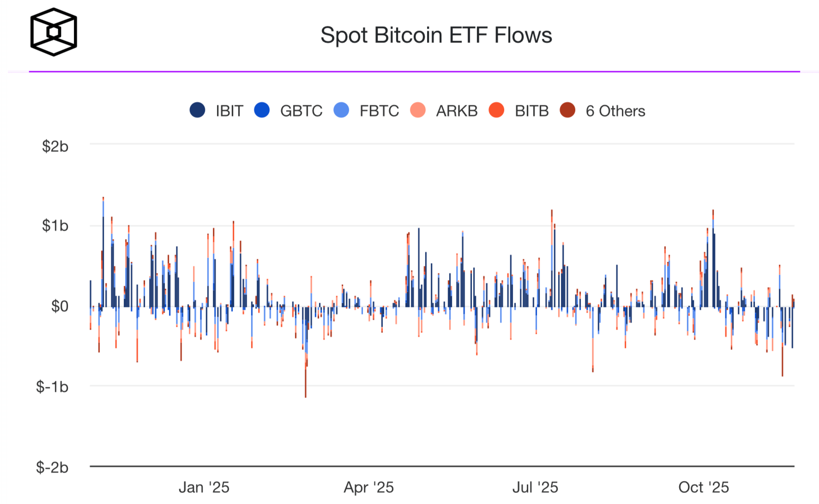
Task: Toggle the IBIT legend color dot
Action: [198, 110]
